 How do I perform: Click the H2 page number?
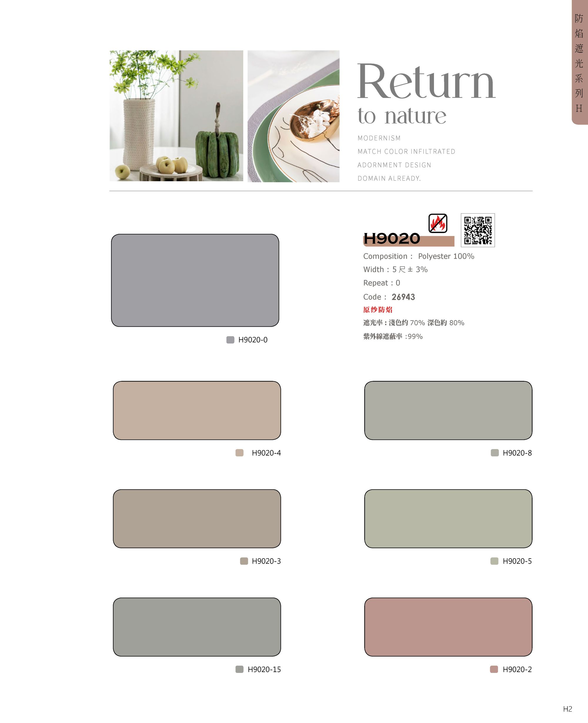pyautogui.click(x=567, y=709)
